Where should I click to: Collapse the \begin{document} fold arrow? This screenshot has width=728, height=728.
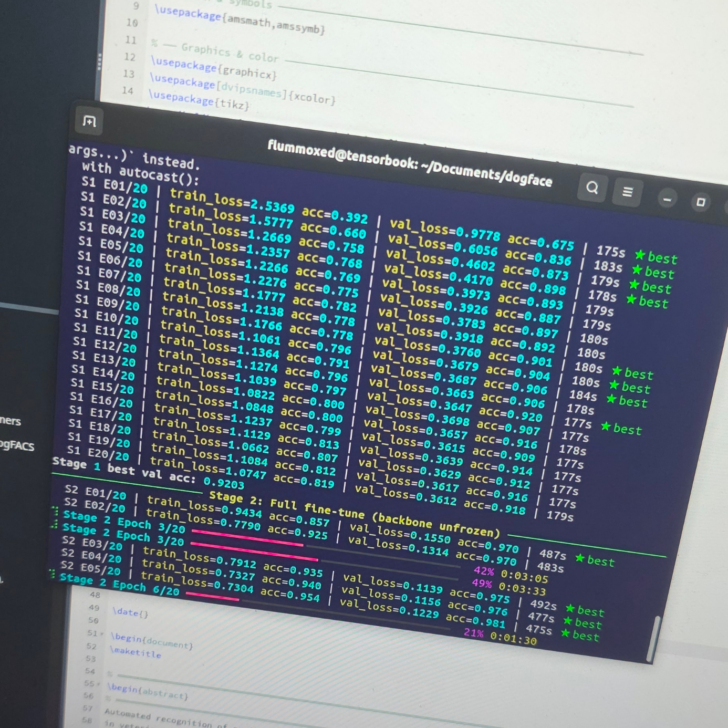(x=101, y=633)
